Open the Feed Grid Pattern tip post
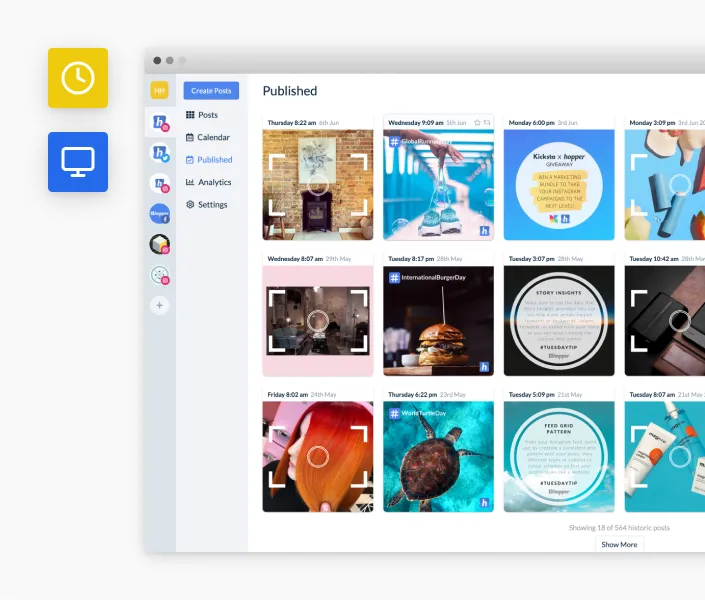 click(x=559, y=457)
